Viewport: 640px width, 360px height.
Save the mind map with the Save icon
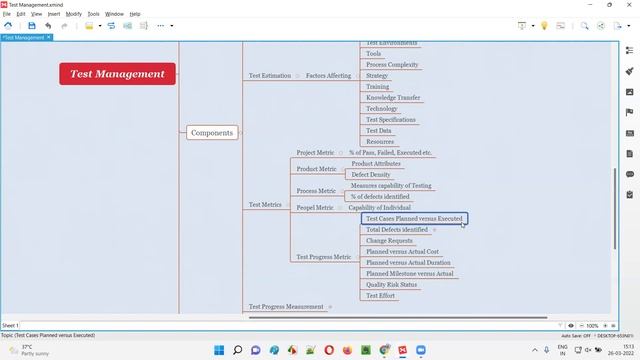click(x=31, y=26)
